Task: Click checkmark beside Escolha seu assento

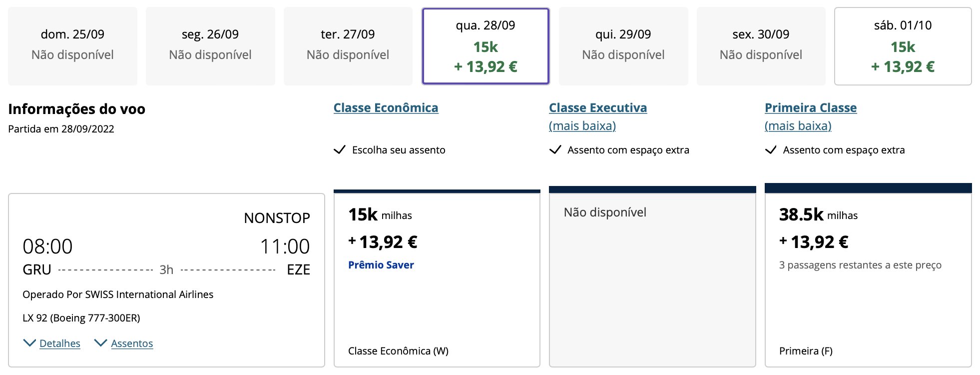Action: pos(340,149)
